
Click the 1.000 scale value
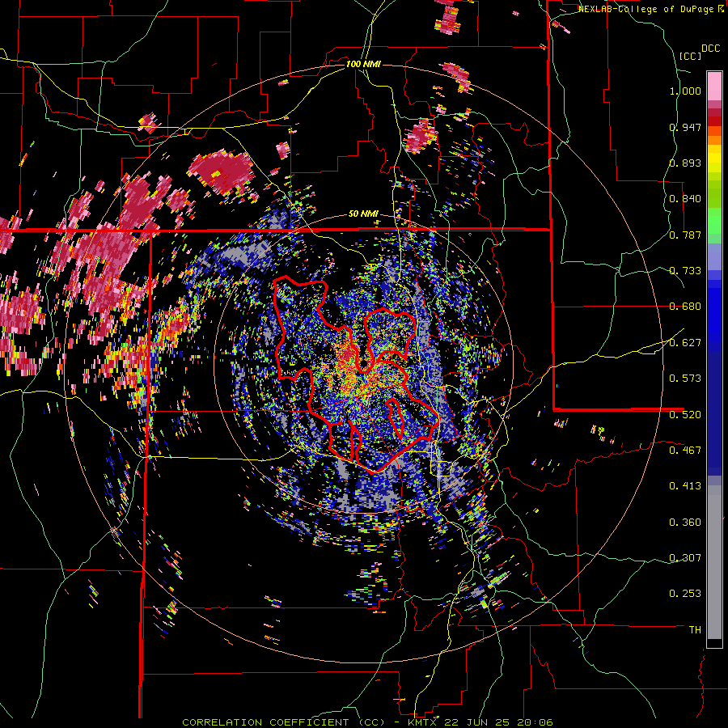(685, 91)
